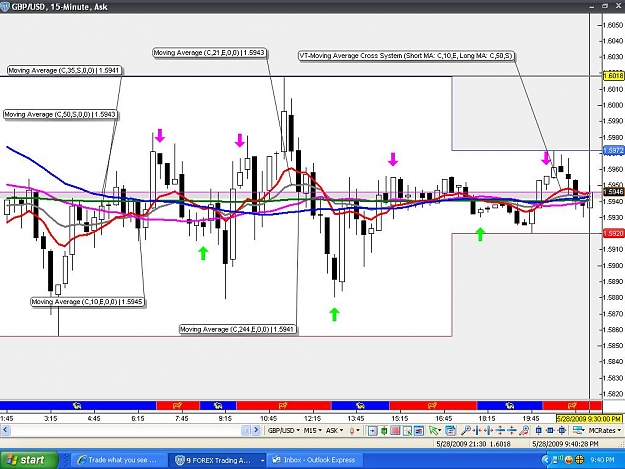The width and height of the screenshot is (625, 469).
Task: Click the Moving Average (C,50,S,0,0) label
Action: [60, 114]
